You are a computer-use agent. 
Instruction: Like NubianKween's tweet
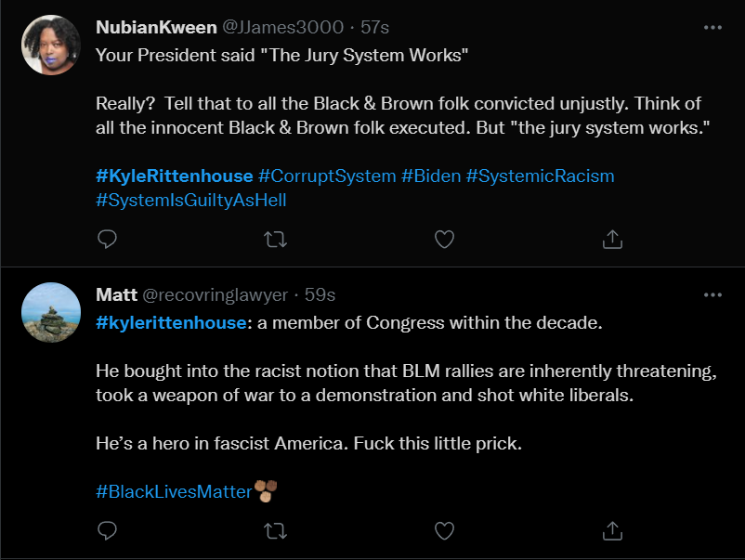(x=445, y=240)
